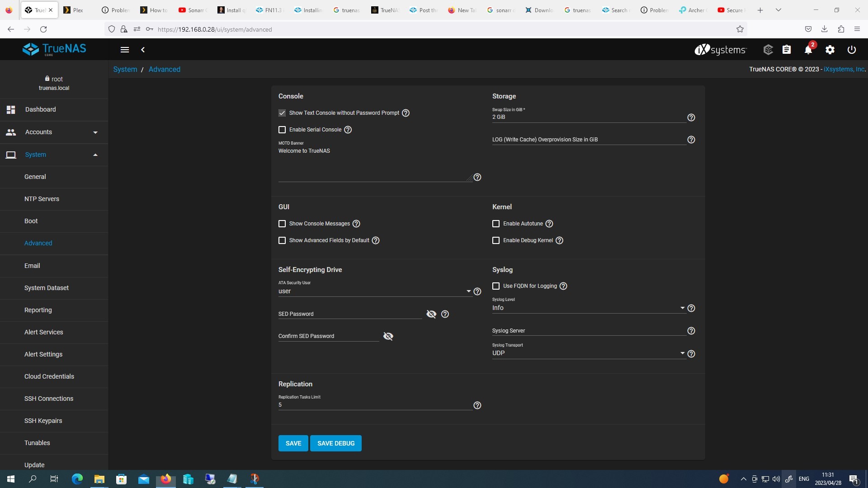Screen dimensions: 868x488
Task: Open Tunables page
Action: [x=54, y=443]
